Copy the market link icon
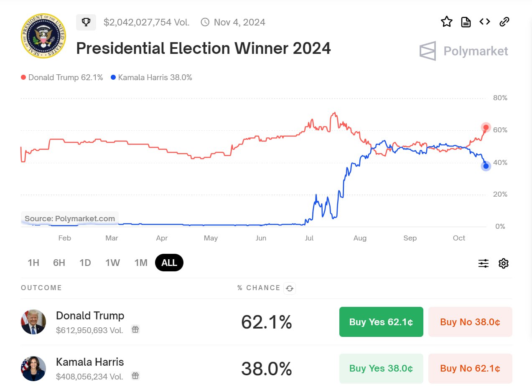 pos(504,22)
